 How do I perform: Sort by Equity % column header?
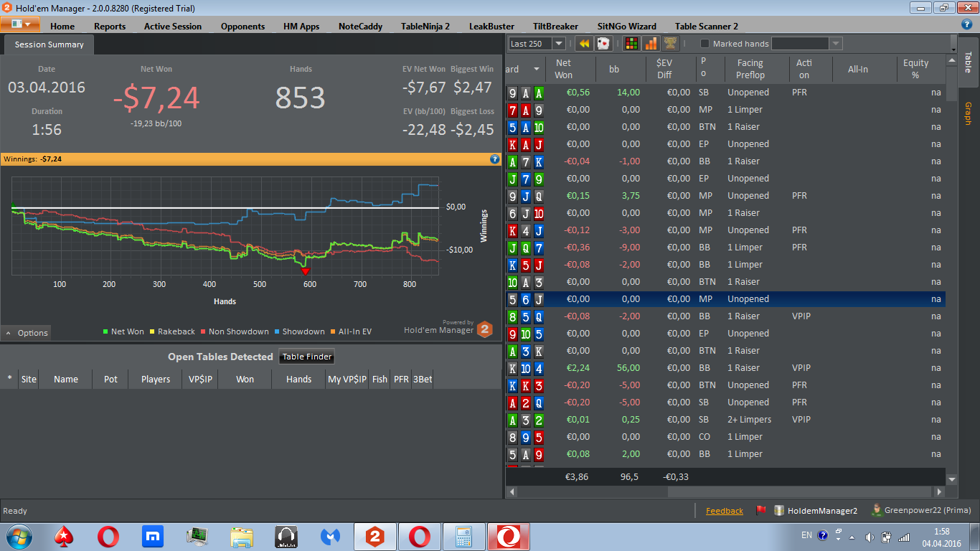pos(915,69)
